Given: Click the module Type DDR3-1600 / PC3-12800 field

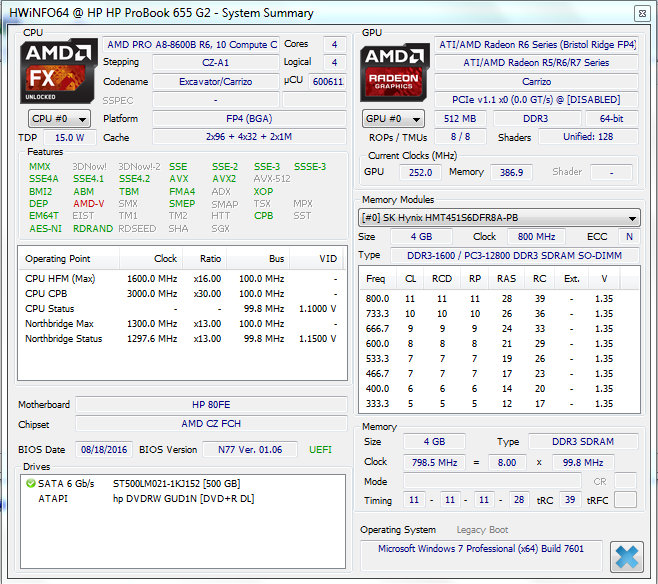Looking at the screenshot, I should click(x=514, y=256).
